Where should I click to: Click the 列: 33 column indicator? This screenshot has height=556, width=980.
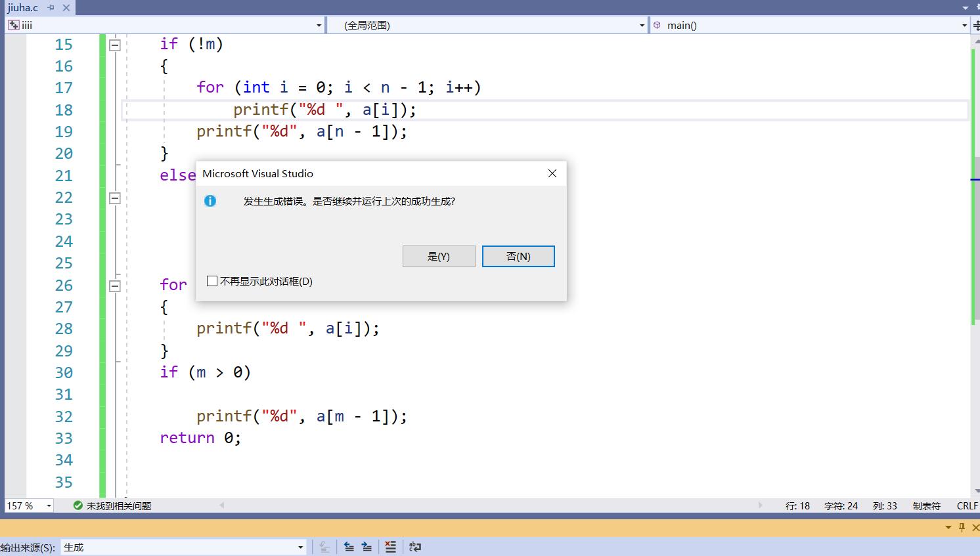pyautogui.click(x=885, y=506)
